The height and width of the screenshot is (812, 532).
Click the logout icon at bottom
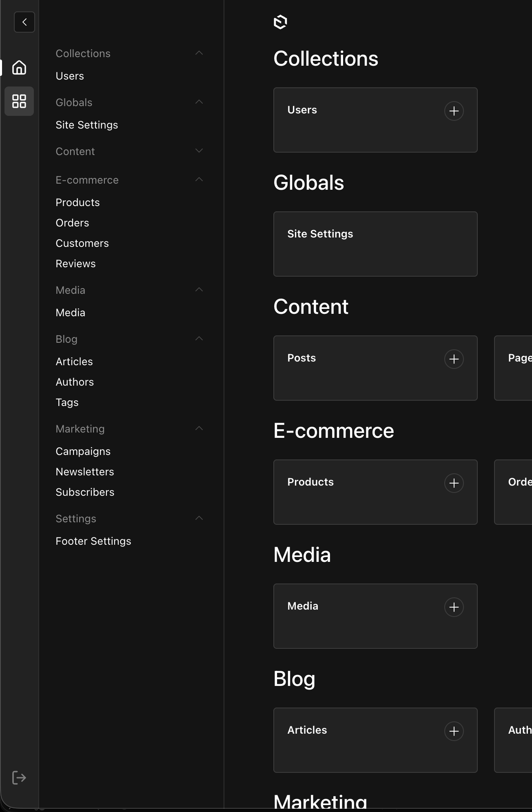point(19,778)
